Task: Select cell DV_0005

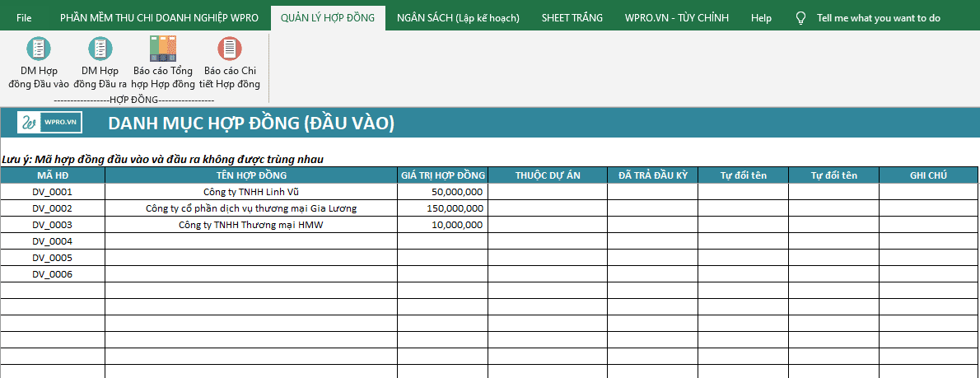Action: tap(53, 258)
